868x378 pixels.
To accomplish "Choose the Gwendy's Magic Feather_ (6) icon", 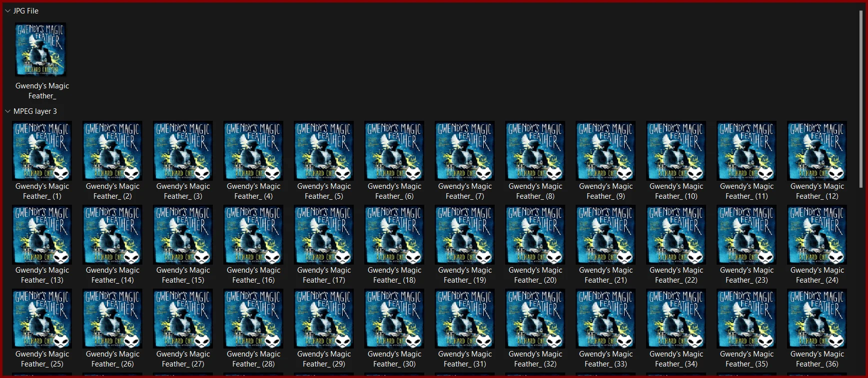I will point(394,151).
